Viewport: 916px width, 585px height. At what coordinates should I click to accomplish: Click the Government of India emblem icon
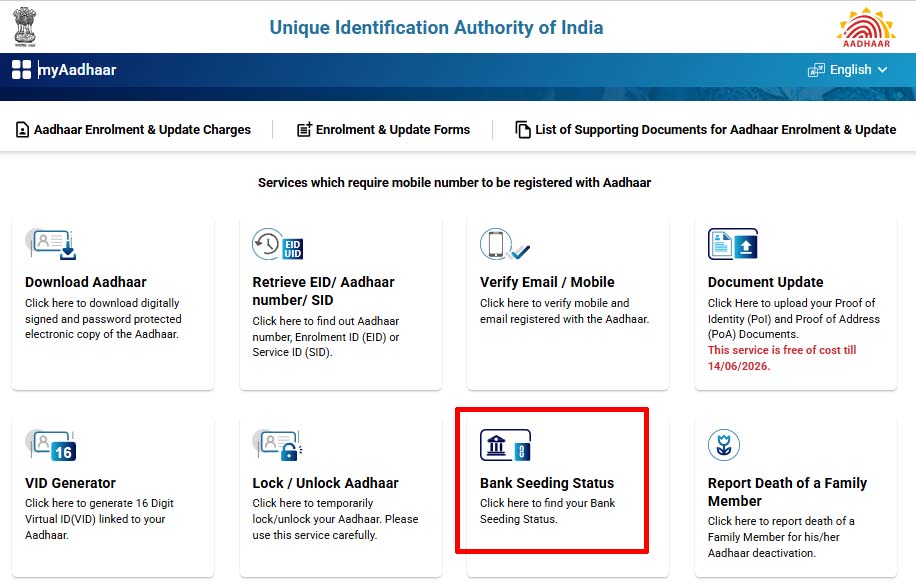25,27
